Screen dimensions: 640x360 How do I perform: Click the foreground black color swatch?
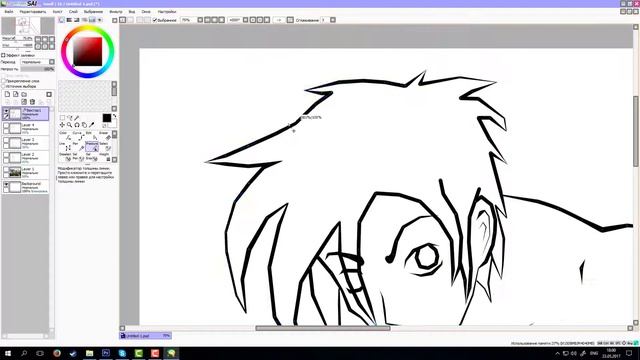point(107,118)
